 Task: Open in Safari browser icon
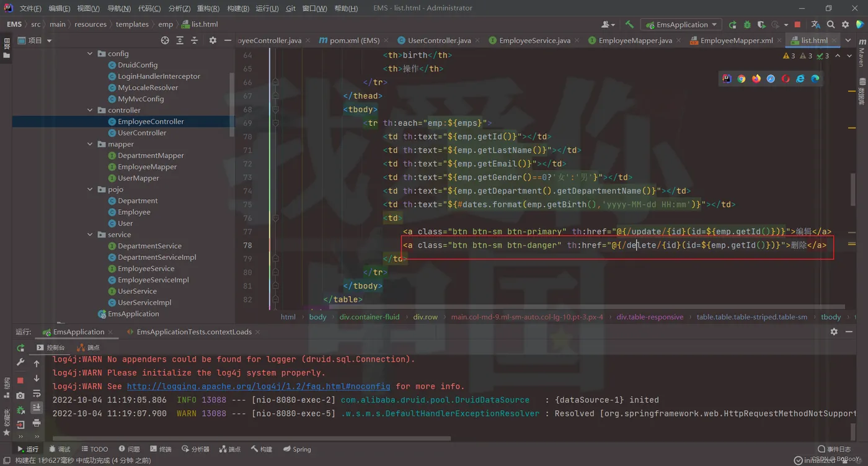[771, 79]
